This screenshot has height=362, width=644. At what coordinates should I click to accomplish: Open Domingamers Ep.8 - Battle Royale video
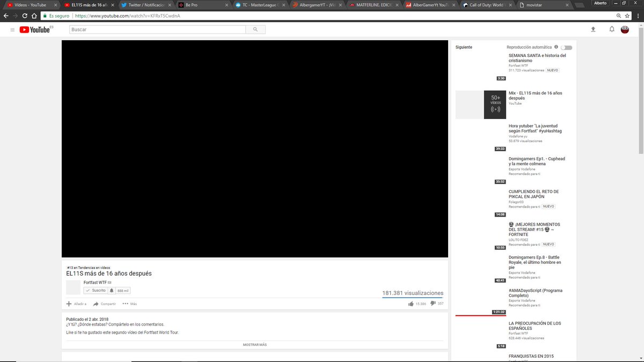[x=535, y=262]
